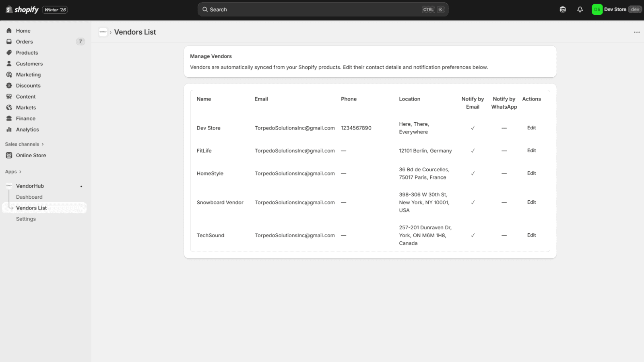Click the Email notify checkmark for FitLife
The width and height of the screenshot is (644, 362).
click(x=473, y=151)
